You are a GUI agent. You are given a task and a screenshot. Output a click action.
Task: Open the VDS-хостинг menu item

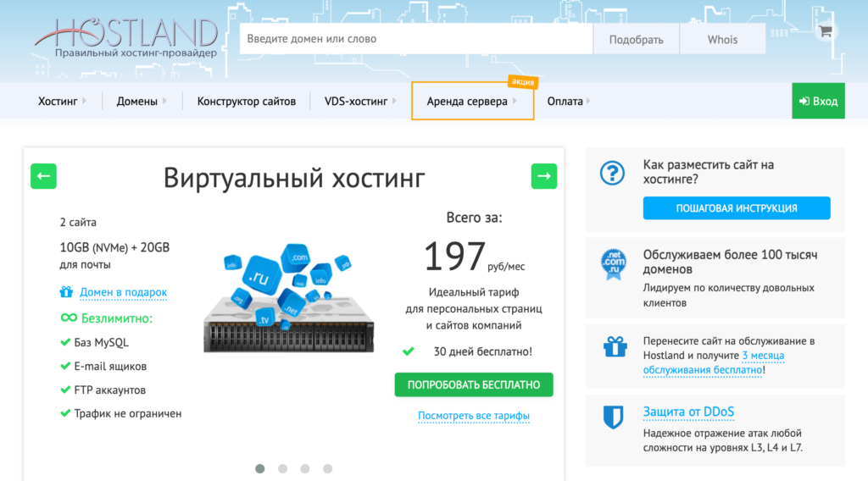tap(356, 101)
